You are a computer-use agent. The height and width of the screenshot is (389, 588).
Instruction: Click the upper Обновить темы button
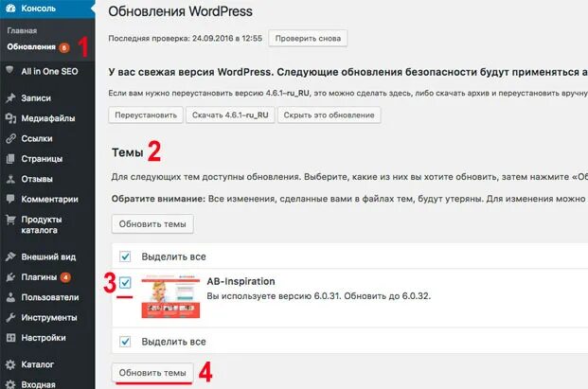click(152, 223)
